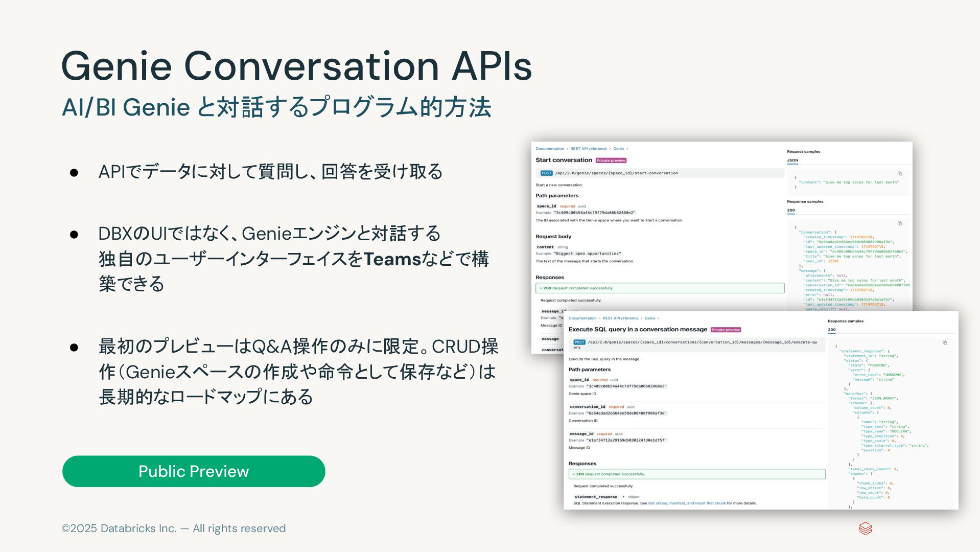Collapse the 200 response row in Execute SQL query panel
This screenshot has width=980, height=552.
(x=697, y=474)
